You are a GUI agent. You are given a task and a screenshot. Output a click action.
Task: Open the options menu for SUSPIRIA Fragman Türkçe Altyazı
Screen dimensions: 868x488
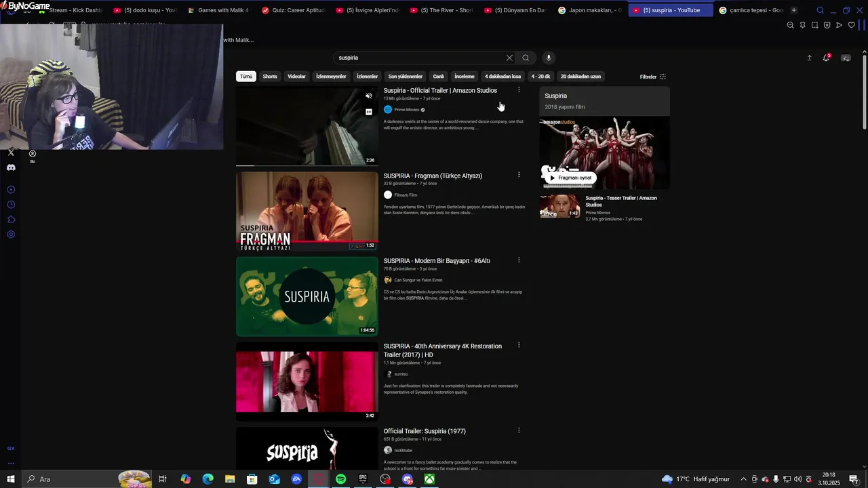pos(519,175)
